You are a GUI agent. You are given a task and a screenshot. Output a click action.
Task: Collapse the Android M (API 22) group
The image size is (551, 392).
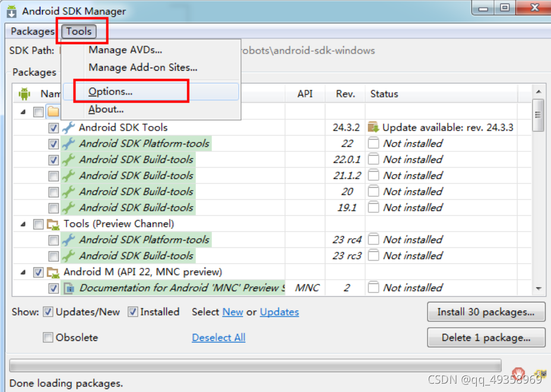[x=23, y=273]
